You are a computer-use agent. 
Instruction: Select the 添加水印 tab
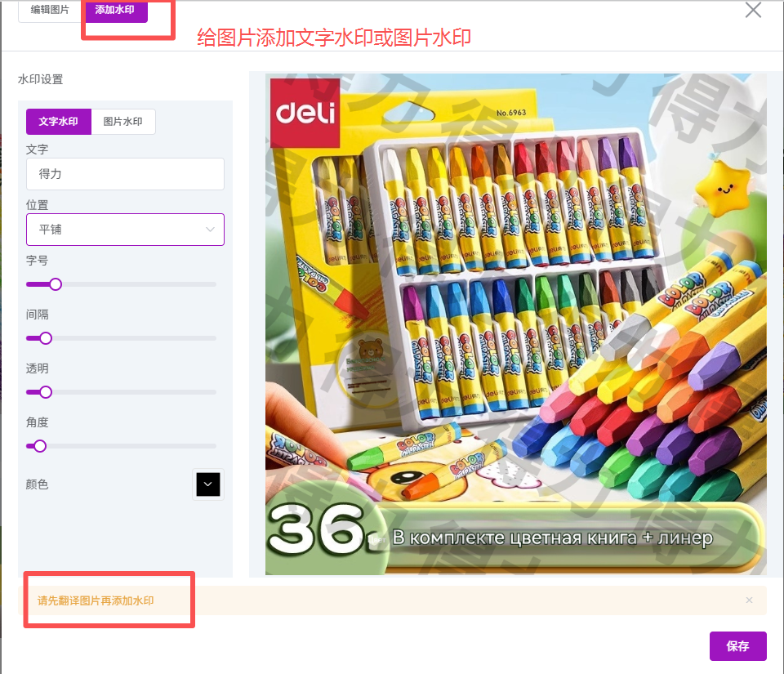pos(114,10)
